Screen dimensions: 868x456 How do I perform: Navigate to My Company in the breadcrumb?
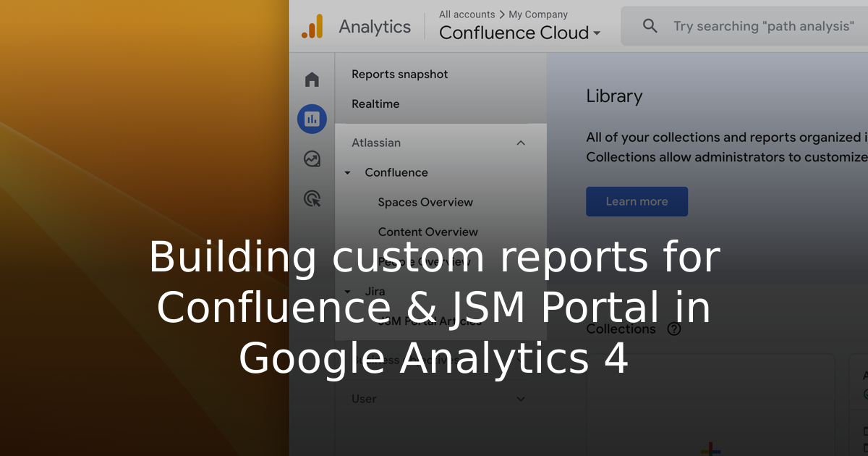(x=537, y=14)
